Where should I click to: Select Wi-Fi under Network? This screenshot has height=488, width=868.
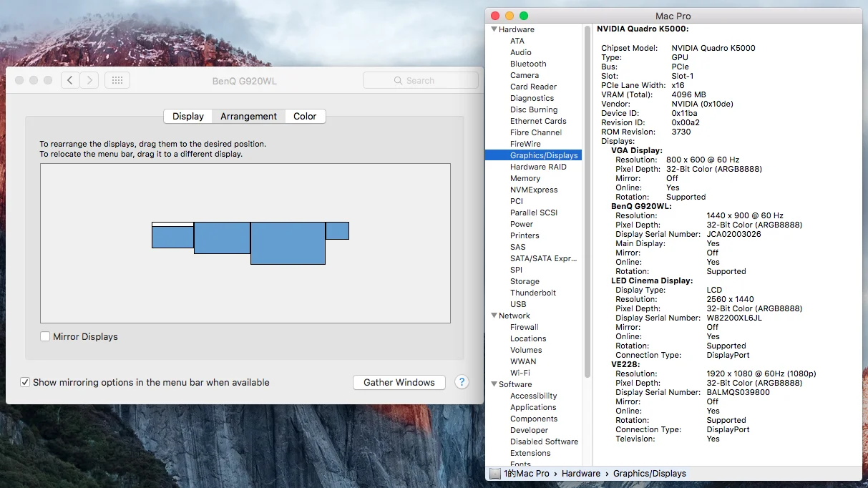520,373
